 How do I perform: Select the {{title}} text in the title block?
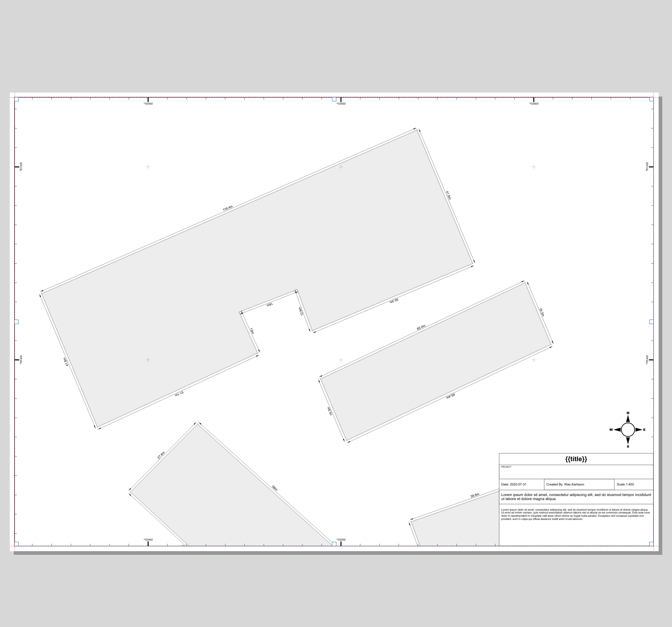click(575, 459)
